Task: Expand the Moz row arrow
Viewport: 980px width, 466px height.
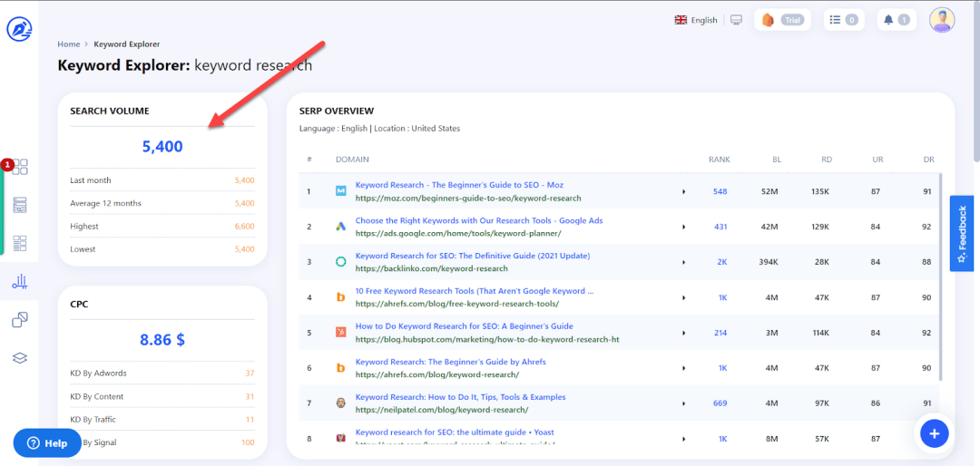Action: (683, 191)
